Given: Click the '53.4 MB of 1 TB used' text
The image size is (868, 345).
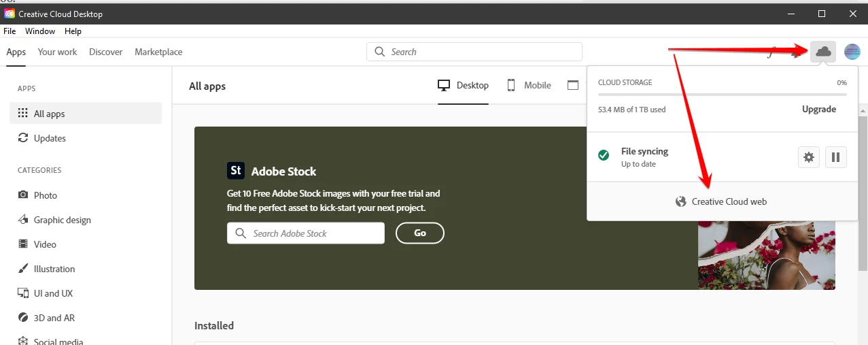Looking at the screenshot, I should pos(631,110).
